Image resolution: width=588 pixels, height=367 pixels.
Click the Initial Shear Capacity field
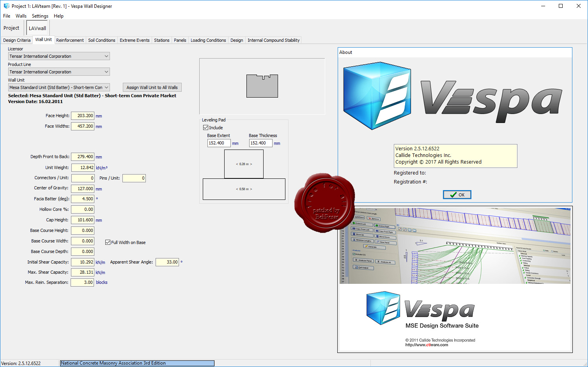(83, 262)
